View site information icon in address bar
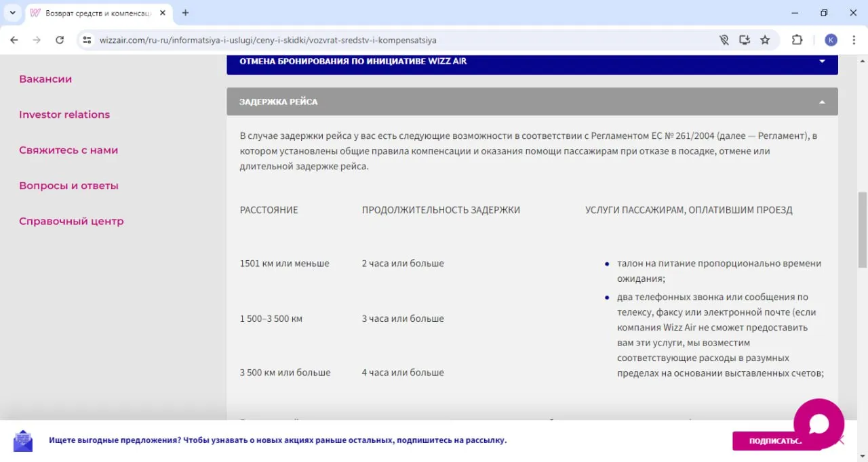This screenshot has height=462, width=868. click(87, 40)
